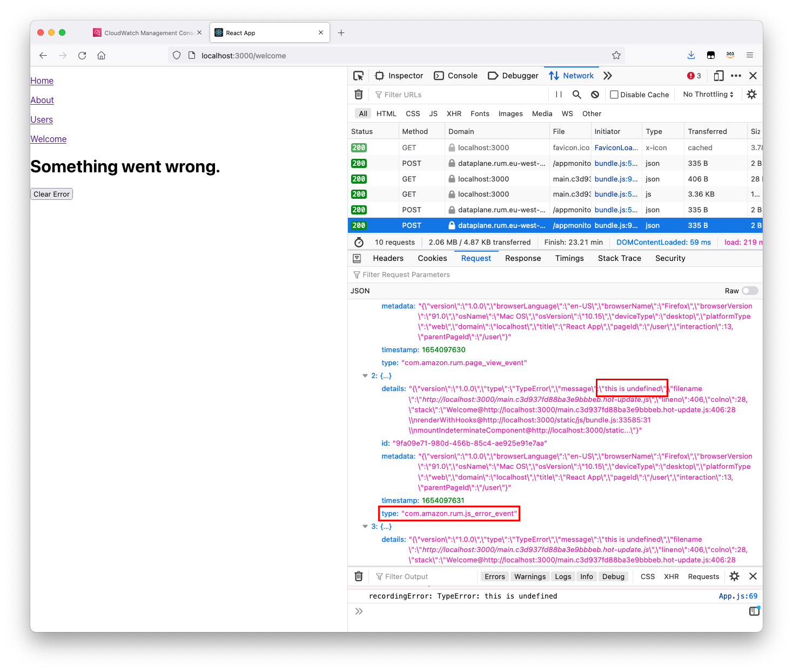Collapse JSON entry 3 details
Screen dimensions: 793x672
pos(365,526)
